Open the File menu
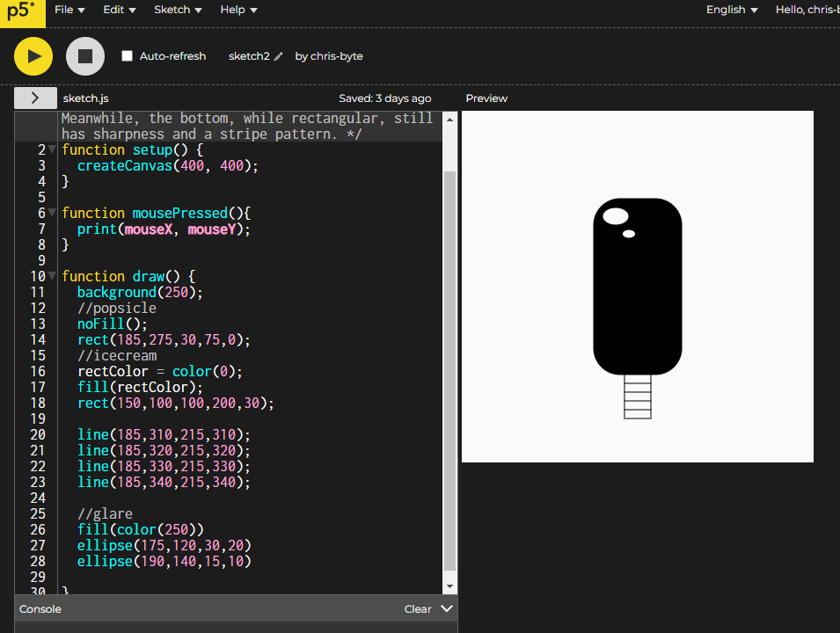 click(69, 10)
